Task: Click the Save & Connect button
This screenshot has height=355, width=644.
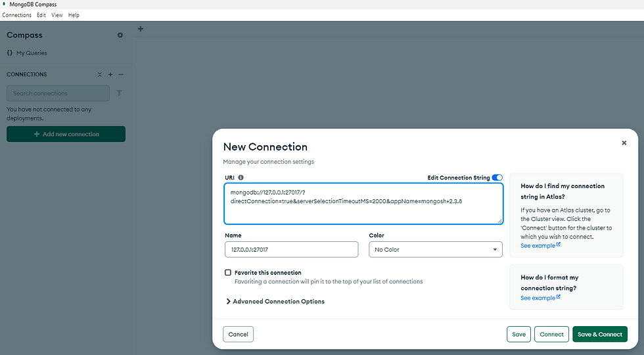Action: click(599, 334)
